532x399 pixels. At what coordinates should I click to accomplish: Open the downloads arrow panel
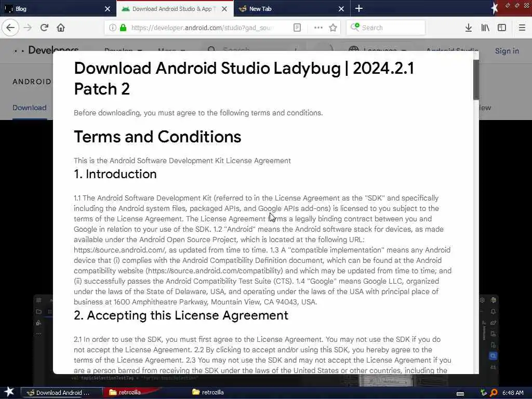[x=469, y=28]
